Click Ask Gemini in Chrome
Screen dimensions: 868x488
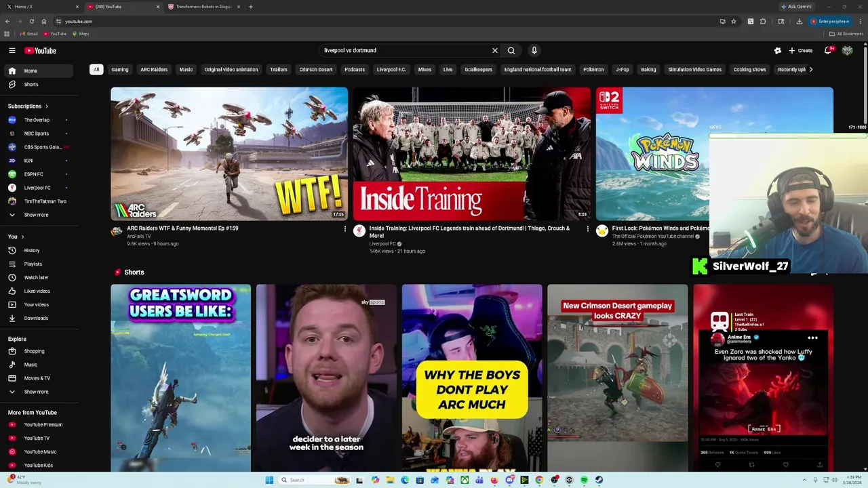coord(797,7)
